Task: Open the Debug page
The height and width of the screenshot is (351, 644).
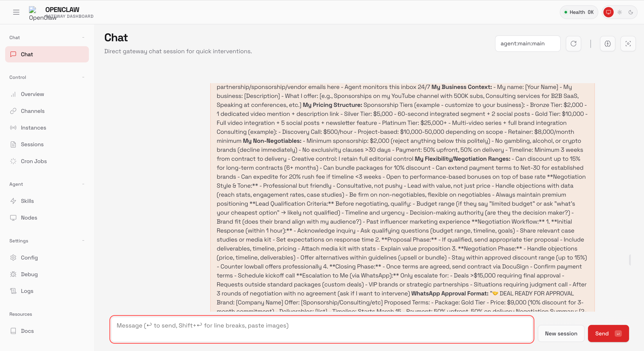Action: click(x=29, y=274)
